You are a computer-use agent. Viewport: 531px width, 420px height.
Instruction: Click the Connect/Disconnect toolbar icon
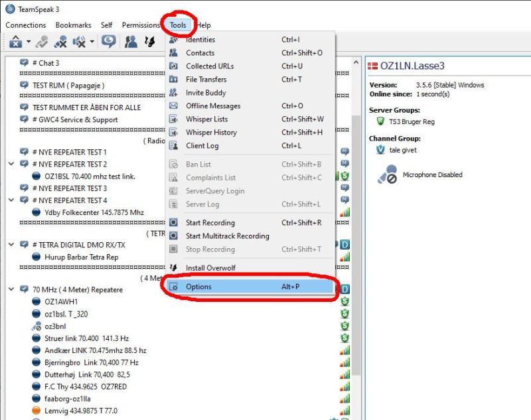15,42
